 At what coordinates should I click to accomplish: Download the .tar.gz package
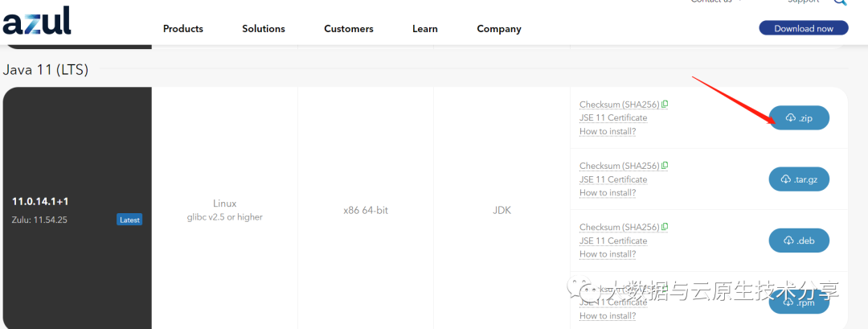(x=799, y=179)
